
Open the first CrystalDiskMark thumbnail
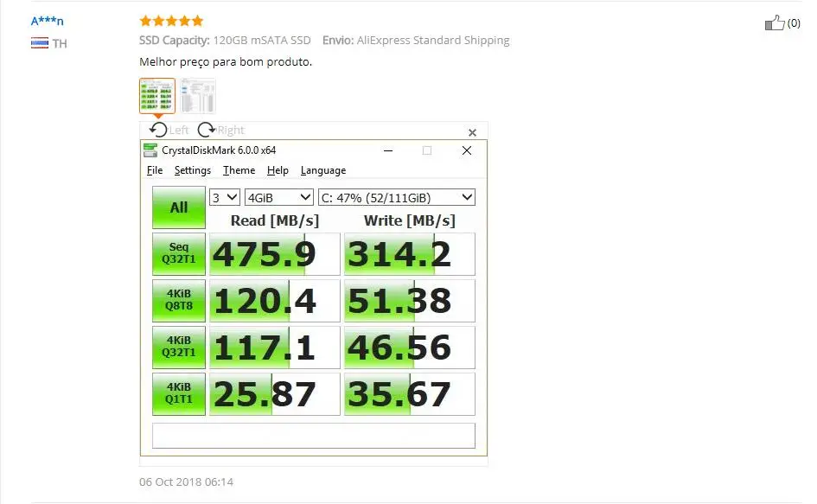pos(157,96)
